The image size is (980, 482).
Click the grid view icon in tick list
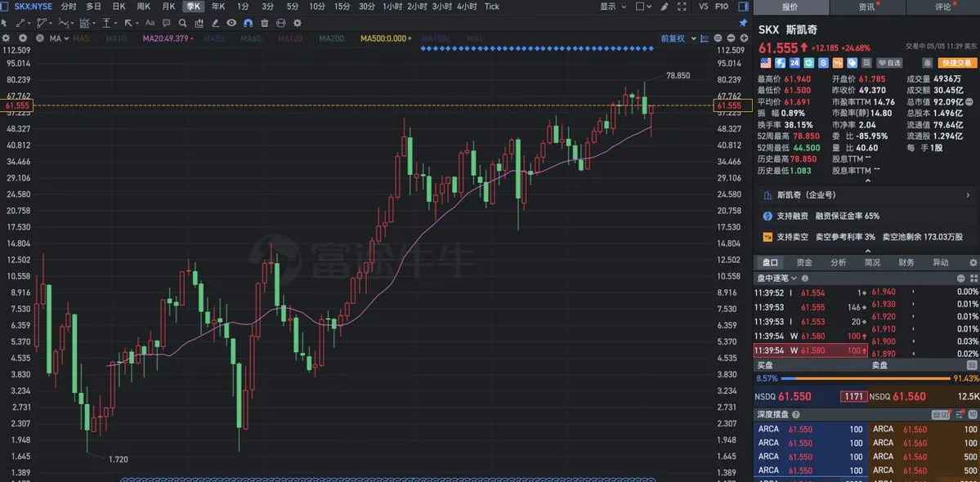tap(973, 279)
